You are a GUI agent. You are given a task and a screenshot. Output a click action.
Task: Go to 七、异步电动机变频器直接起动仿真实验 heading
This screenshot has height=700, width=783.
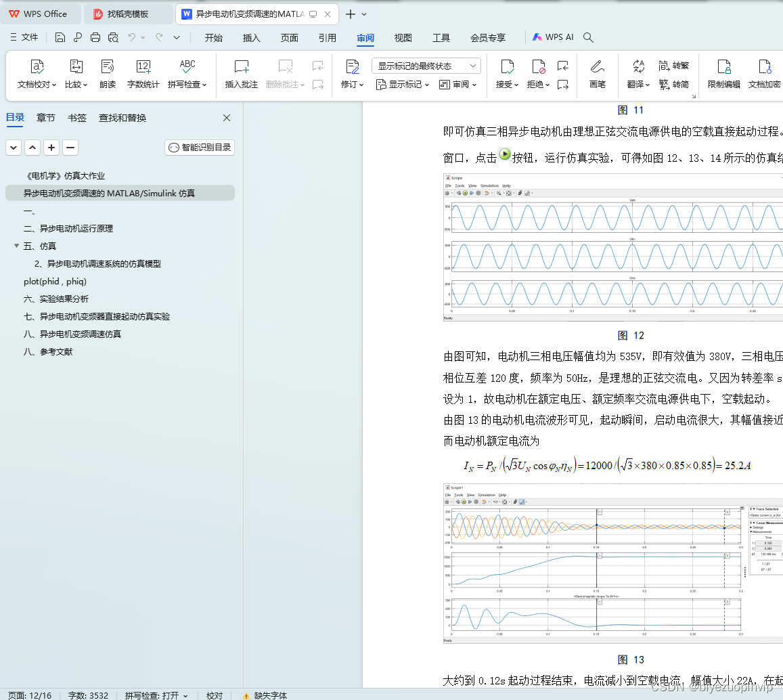click(x=96, y=316)
